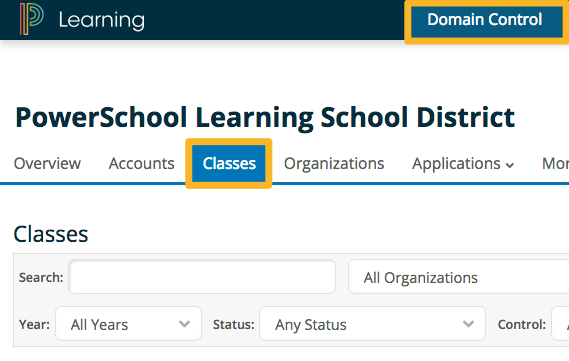This screenshot has height=361, width=569.
Task: Click the PowerSchool Learning School District heading
Action: 265,118
